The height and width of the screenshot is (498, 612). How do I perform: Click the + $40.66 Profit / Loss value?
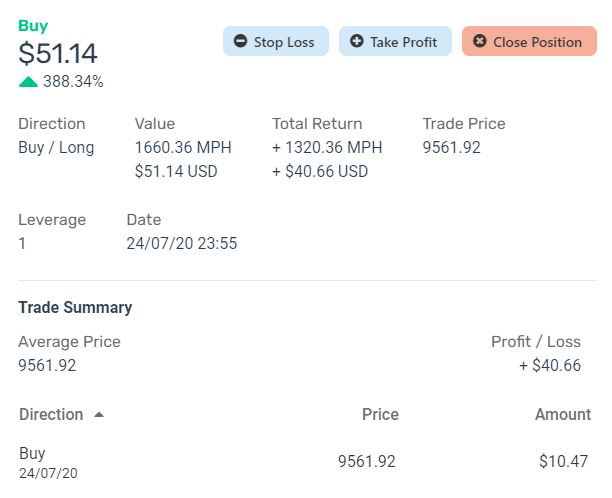click(550, 365)
